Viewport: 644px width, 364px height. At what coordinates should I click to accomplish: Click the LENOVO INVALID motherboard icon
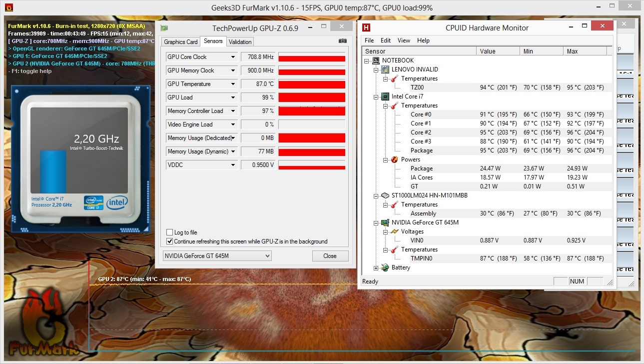[x=385, y=69]
